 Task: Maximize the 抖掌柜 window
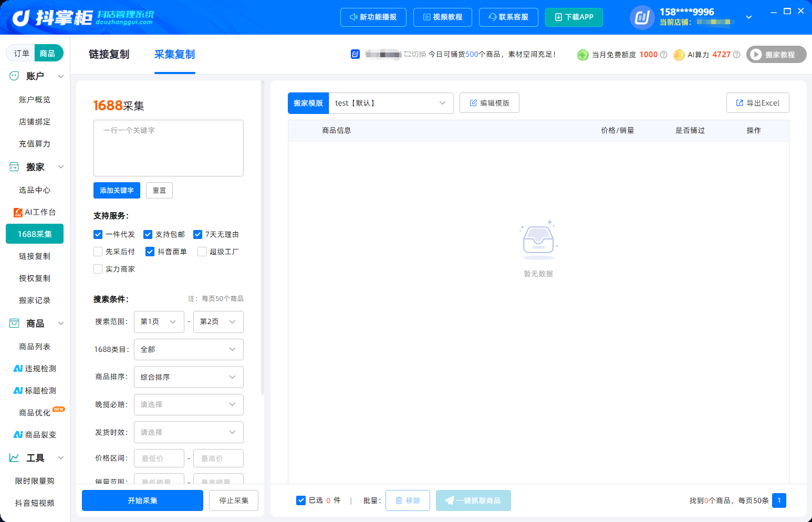pyautogui.click(x=787, y=11)
